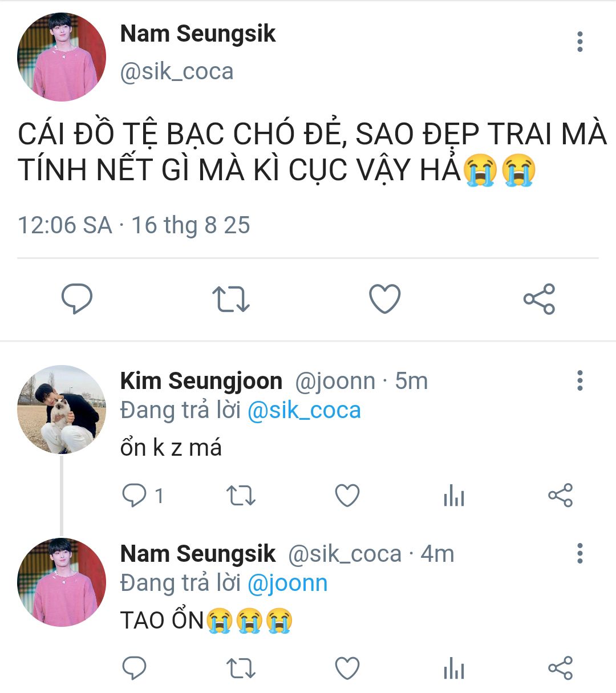Open the blue @joonn mention link
616x693 pixels.
[x=287, y=583]
